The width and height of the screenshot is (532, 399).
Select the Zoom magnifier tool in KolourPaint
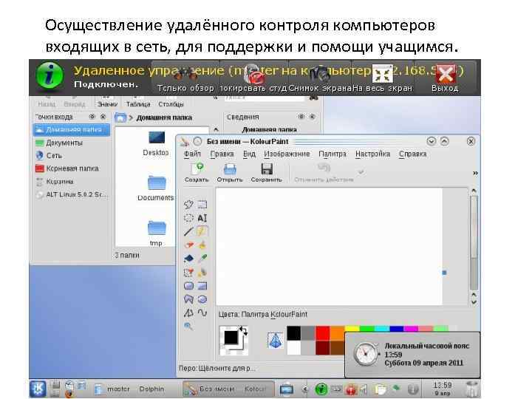tap(188, 327)
